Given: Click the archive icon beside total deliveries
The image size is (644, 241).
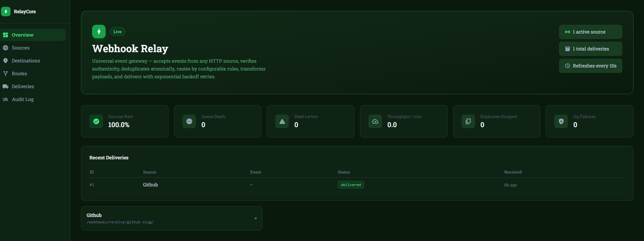Looking at the screenshot, I should point(567,49).
